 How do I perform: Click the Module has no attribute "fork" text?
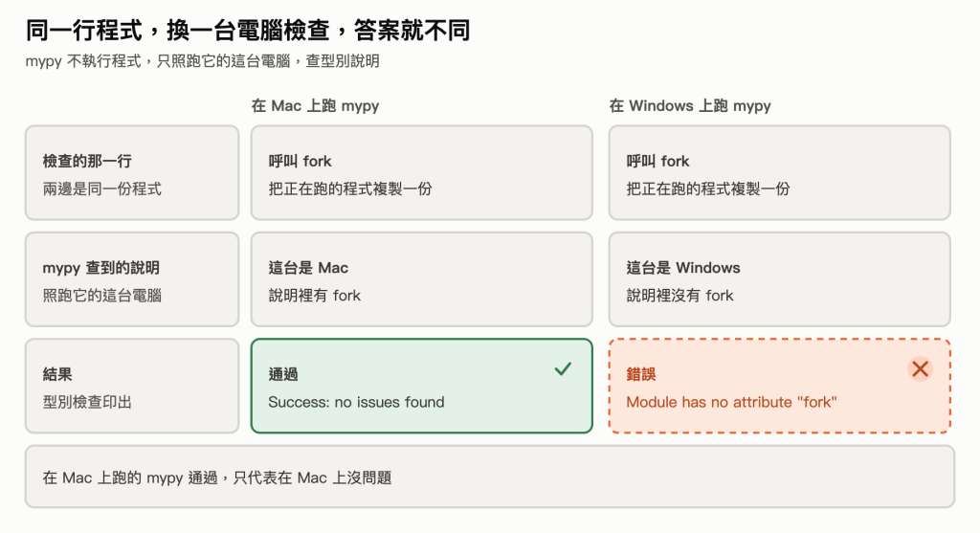pos(731,402)
